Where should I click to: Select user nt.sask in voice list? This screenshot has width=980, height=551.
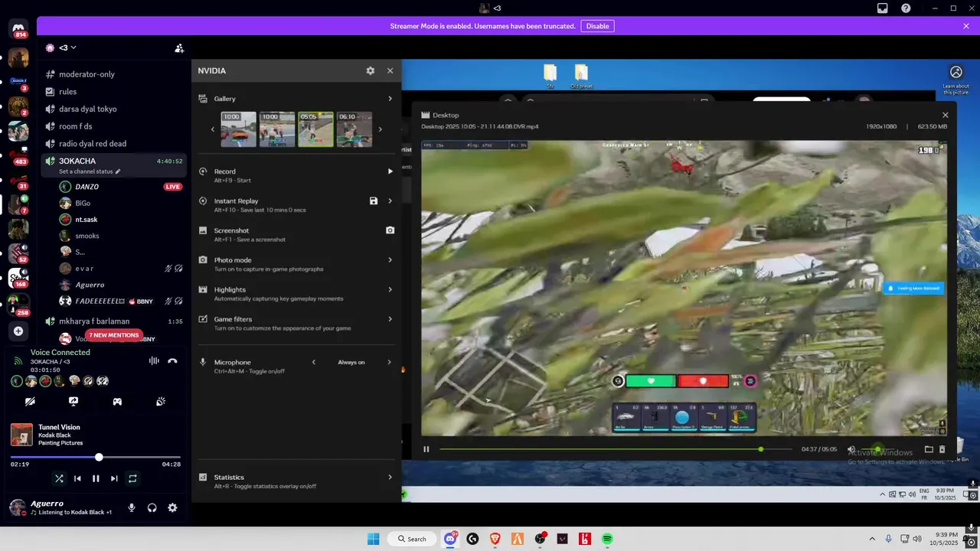(x=86, y=220)
